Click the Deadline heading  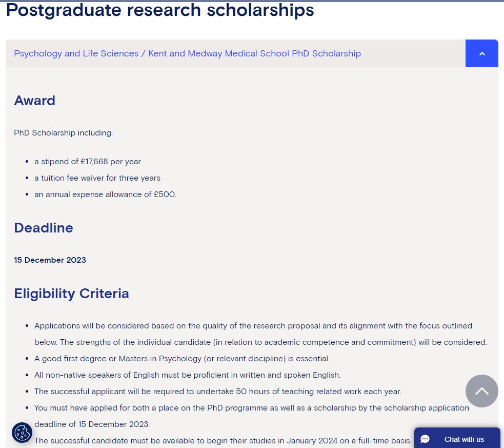tap(44, 228)
